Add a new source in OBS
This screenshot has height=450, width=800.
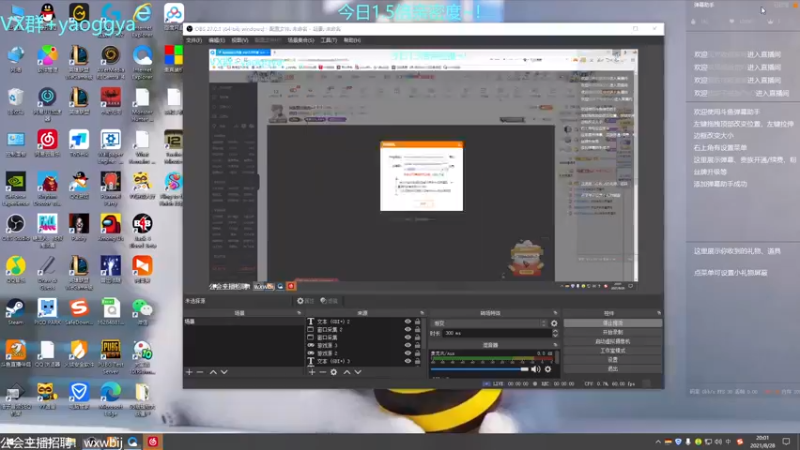point(312,372)
